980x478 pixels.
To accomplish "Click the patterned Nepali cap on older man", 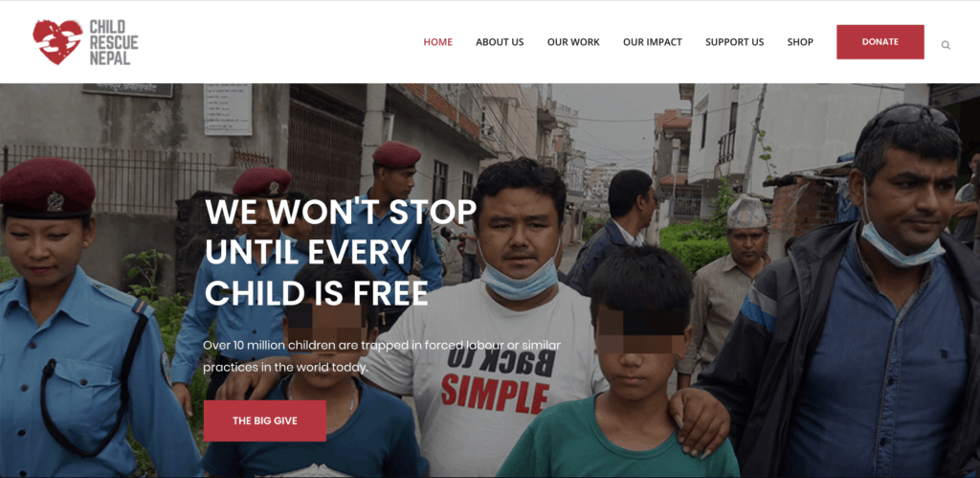I will 746,214.
